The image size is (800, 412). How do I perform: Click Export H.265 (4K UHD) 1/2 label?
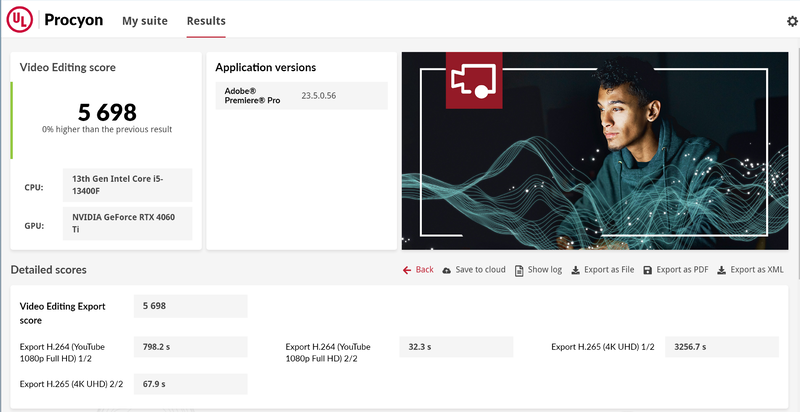coord(603,347)
